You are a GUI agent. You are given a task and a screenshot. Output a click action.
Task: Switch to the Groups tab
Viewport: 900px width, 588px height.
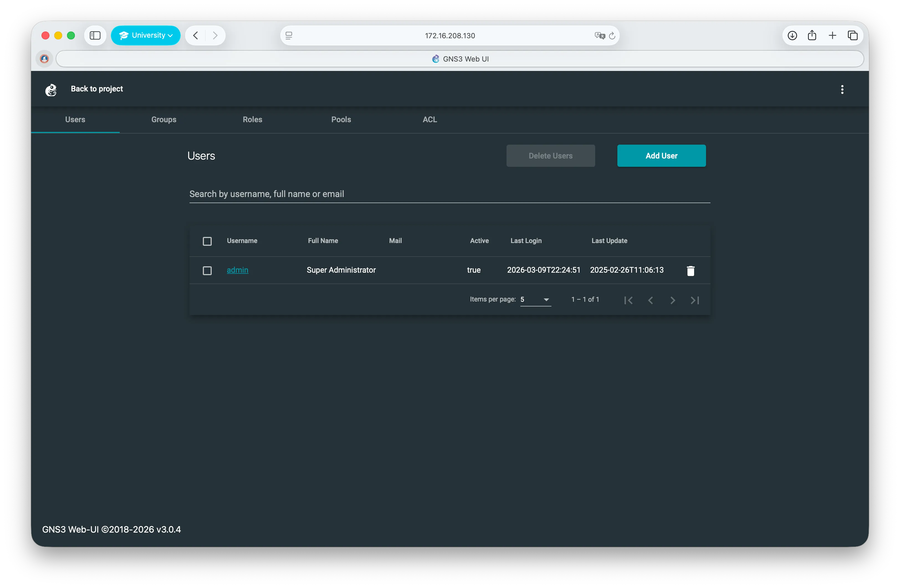pos(164,119)
